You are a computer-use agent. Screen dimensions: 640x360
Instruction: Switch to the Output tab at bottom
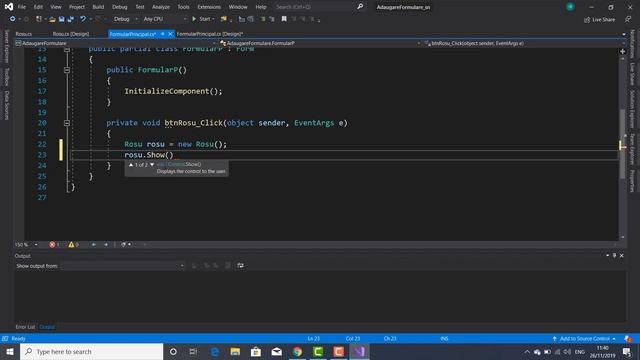47,327
